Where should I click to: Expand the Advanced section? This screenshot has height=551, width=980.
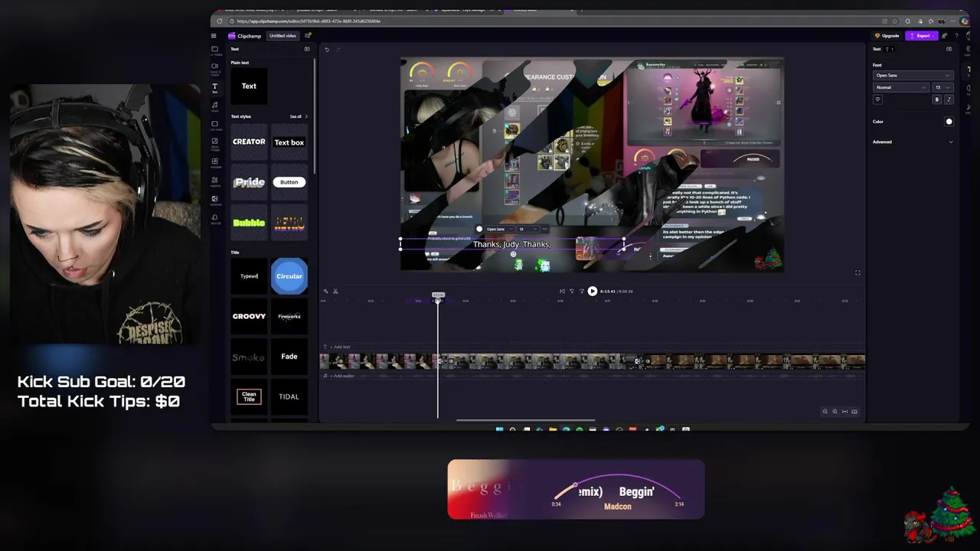click(x=913, y=142)
